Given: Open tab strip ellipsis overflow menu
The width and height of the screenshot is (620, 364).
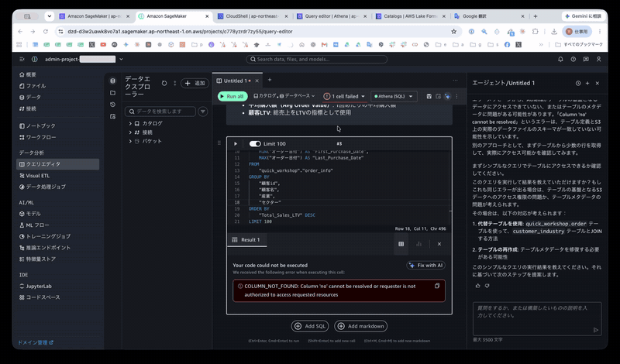Looking at the screenshot, I should point(455,81).
